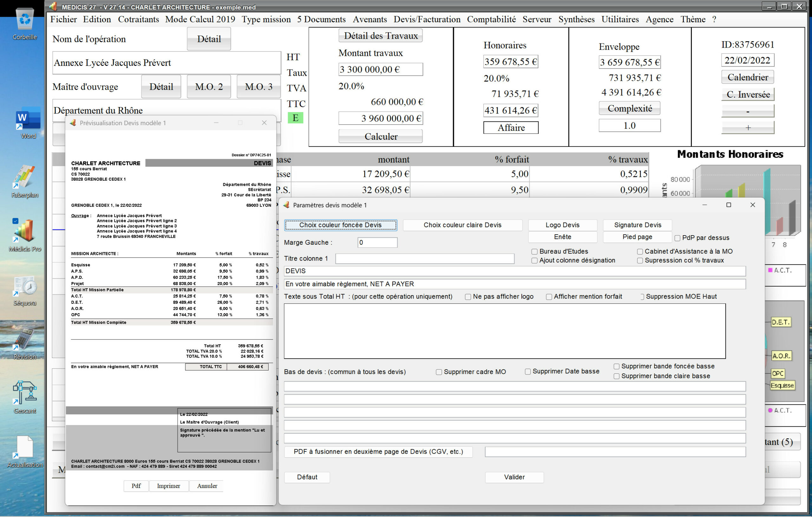Open the Devis/Facturation menu

(427, 19)
